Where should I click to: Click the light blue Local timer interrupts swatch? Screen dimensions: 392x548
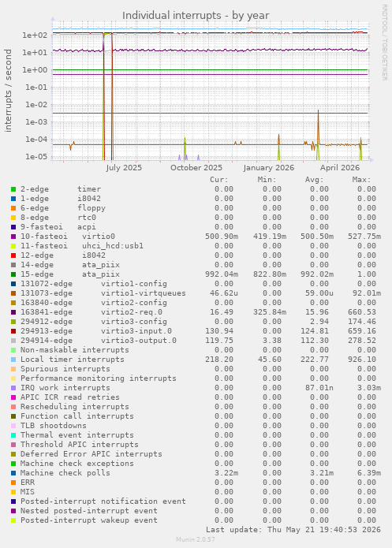[x=13, y=360]
